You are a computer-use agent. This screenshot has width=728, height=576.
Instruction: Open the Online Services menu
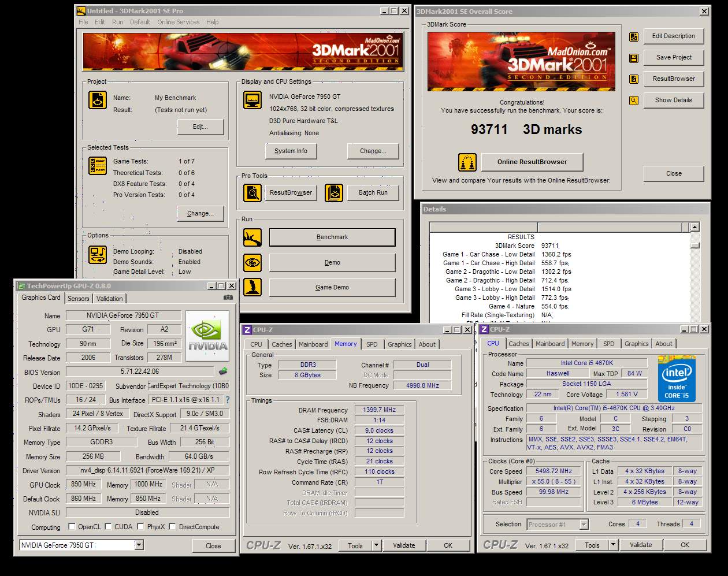coord(179,22)
